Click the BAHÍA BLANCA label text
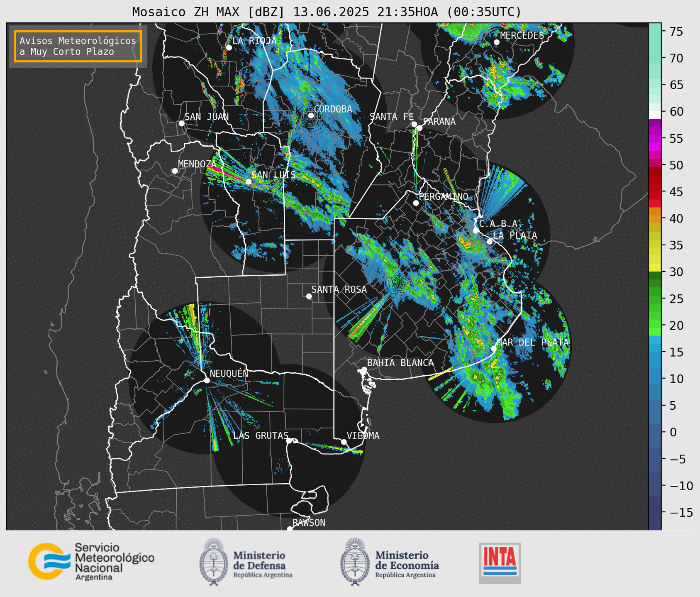Viewport: 700px width, 597px height. click(x=400, y=363)
